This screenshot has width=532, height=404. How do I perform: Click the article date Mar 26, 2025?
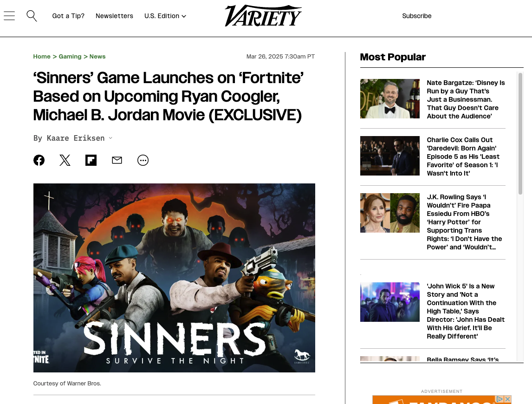(x=280, y=56)
